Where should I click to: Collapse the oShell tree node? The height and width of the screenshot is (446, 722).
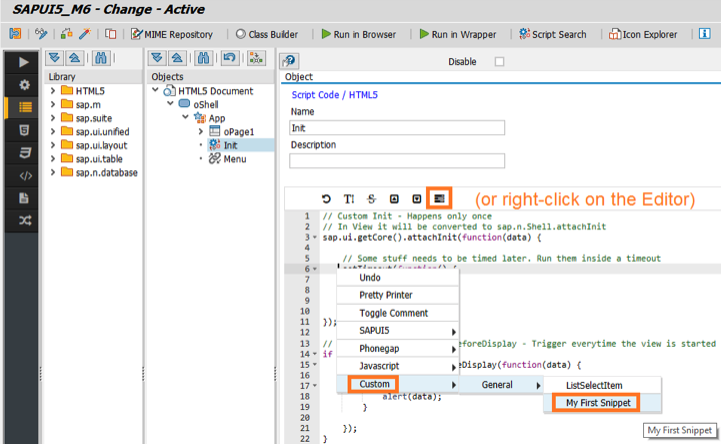(170, 104)
